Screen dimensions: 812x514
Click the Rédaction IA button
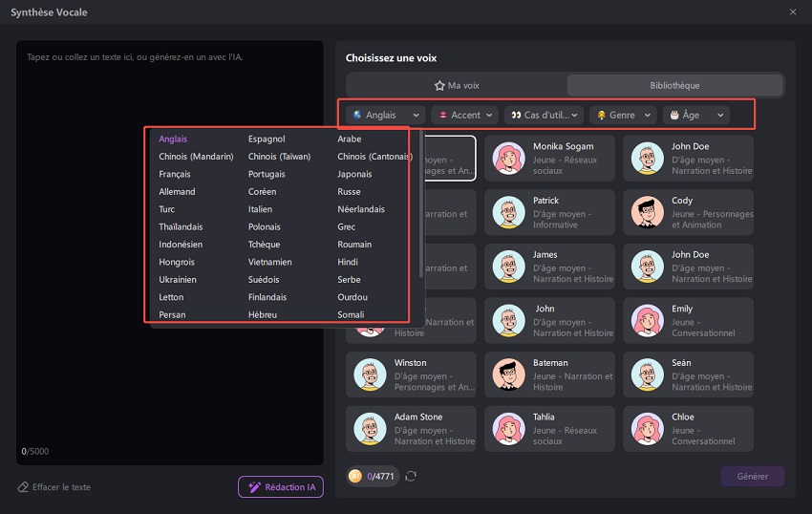tap(281, 487)
